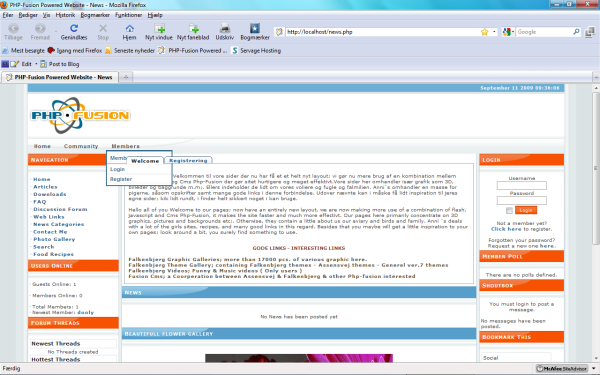Bookmark page with yellow star icon
This screenshot has height=375, width=600.
point(484,32)
